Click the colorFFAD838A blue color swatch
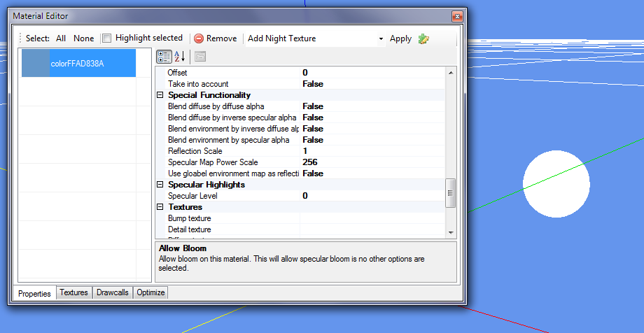The width and height of the screenshot is (644, 333). coord(36,63)
